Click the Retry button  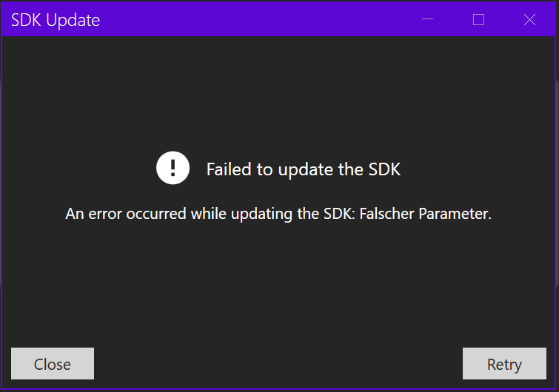(x=504, y=364)
